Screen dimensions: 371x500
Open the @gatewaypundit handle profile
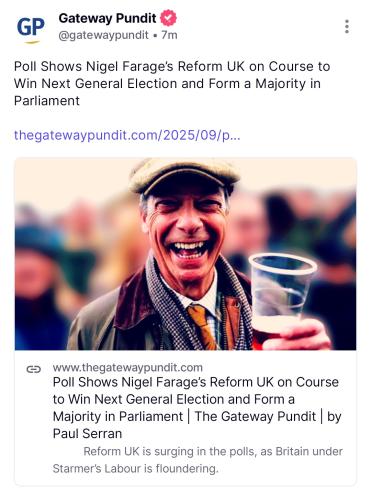coord(103,35)
